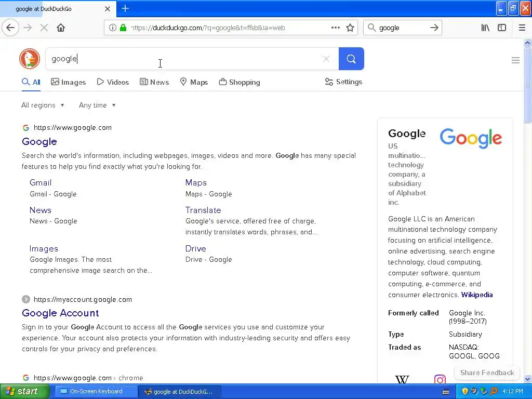This screenshot has width=532, height=399.
Task: Open the Google Account result link
Action: [x=60, y=313]
